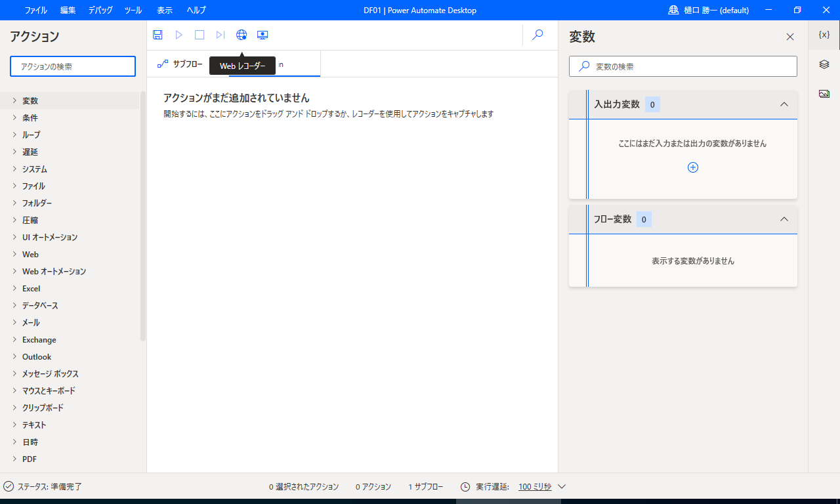Click the Save flow icon
The height and width of the screenshot is (504, 840).
coord(157,35)
